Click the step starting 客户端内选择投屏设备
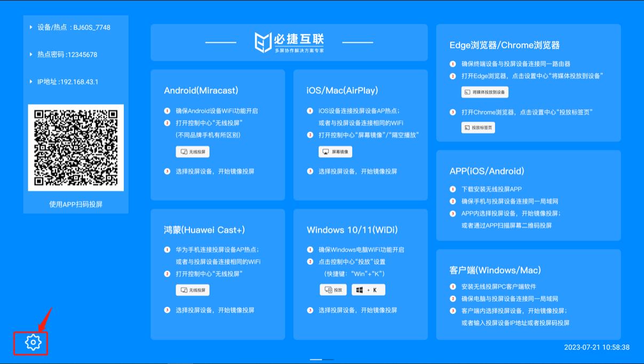Image resolution: width=644 pixels, height=364 pixels. 514,311
